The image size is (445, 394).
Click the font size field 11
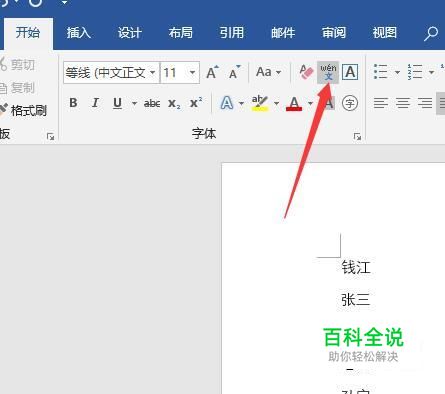pos(173,72)
